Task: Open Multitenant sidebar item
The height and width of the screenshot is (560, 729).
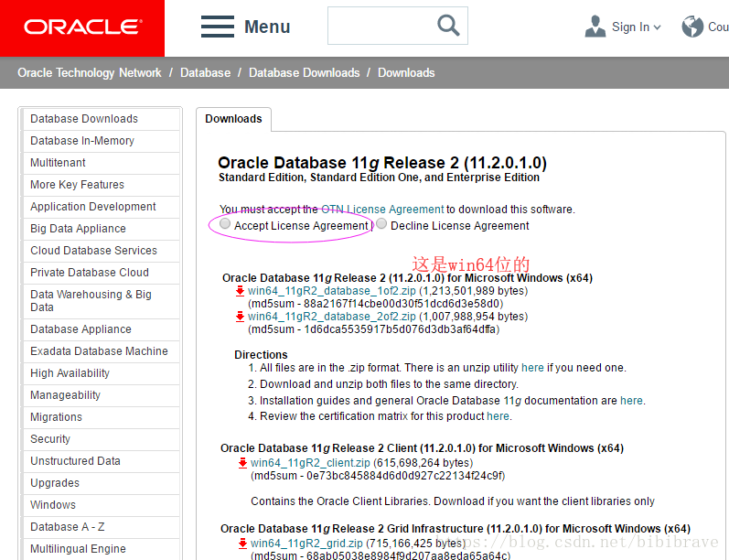Action: [101, 163]
